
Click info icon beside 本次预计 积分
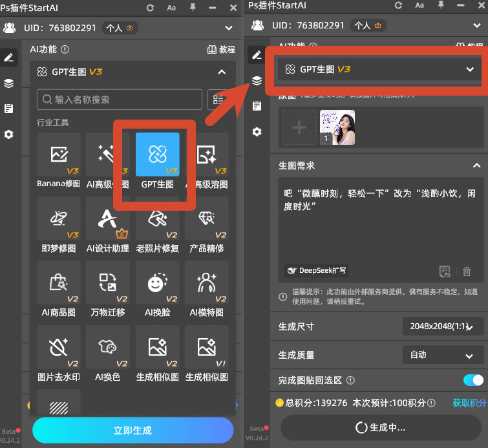(431, 403)
